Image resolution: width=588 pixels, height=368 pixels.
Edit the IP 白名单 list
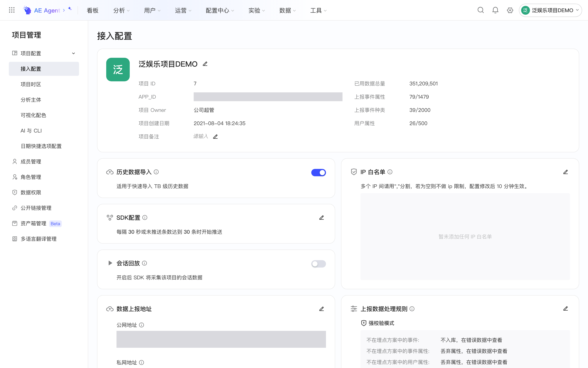click(x=565, y=172)
